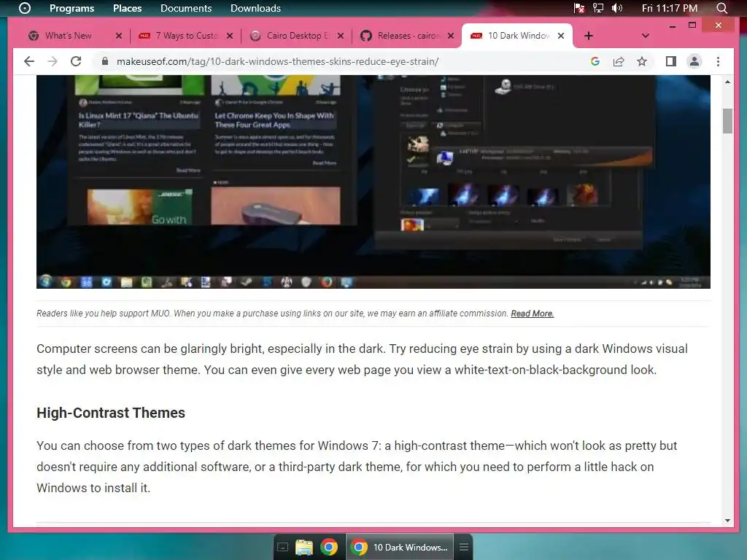Viewport: 747px width, 560px height.
Task: Expand the tab search chevron
Action: 646,36
